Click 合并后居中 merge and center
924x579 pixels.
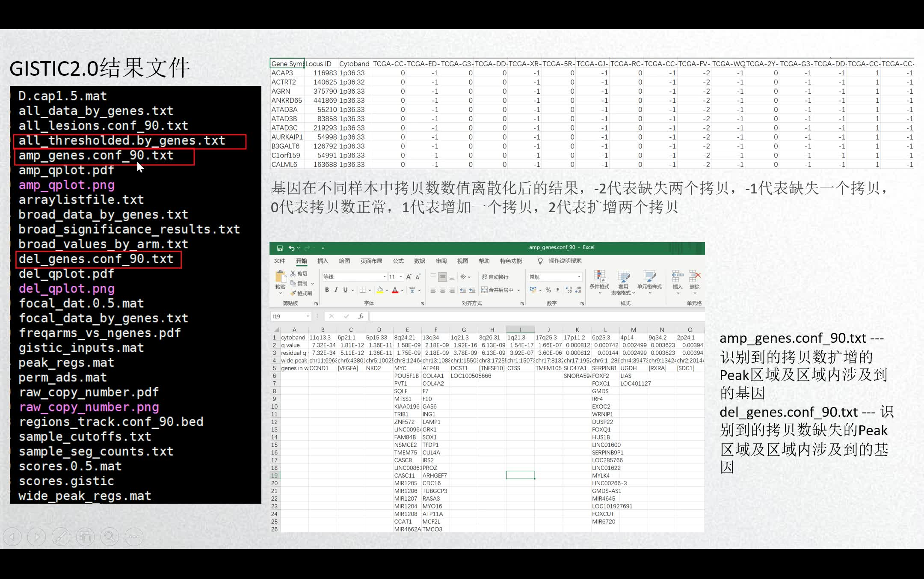point(498,290)
